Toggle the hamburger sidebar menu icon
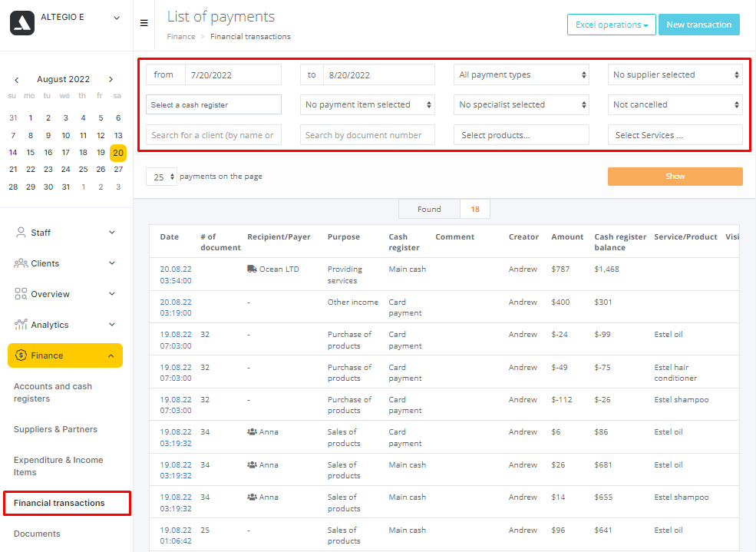756x552 pixels. click(144, 23)
